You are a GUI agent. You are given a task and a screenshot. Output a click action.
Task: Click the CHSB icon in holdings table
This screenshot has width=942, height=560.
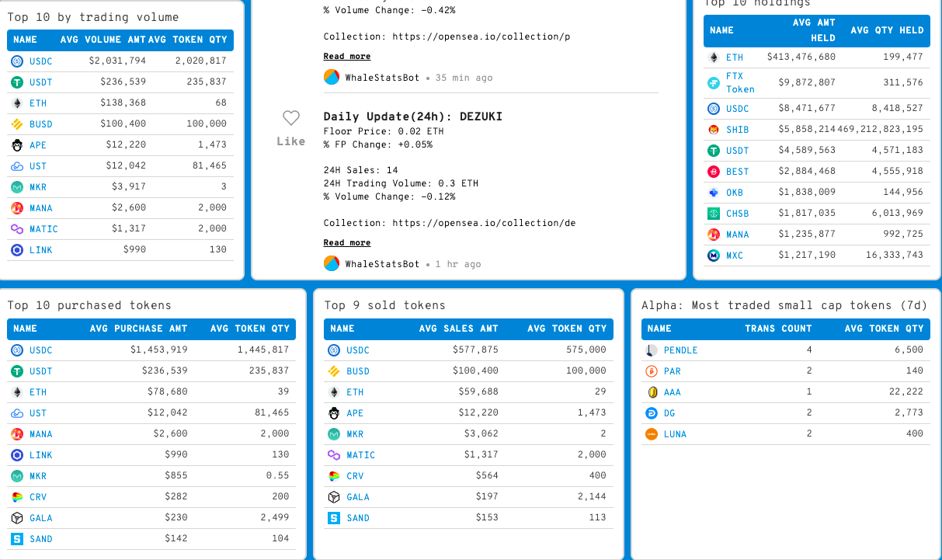(x=714, y=214)
